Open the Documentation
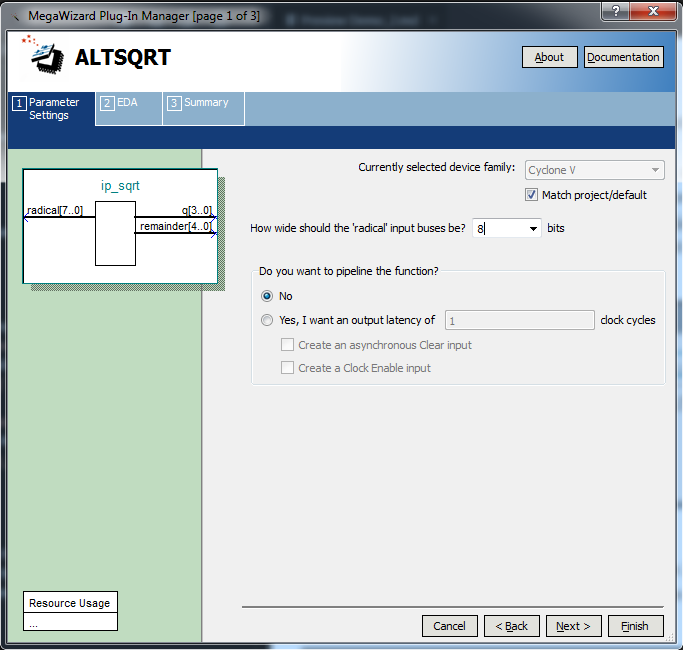Screen dimensions: 683x650 (x=623, y=57)
